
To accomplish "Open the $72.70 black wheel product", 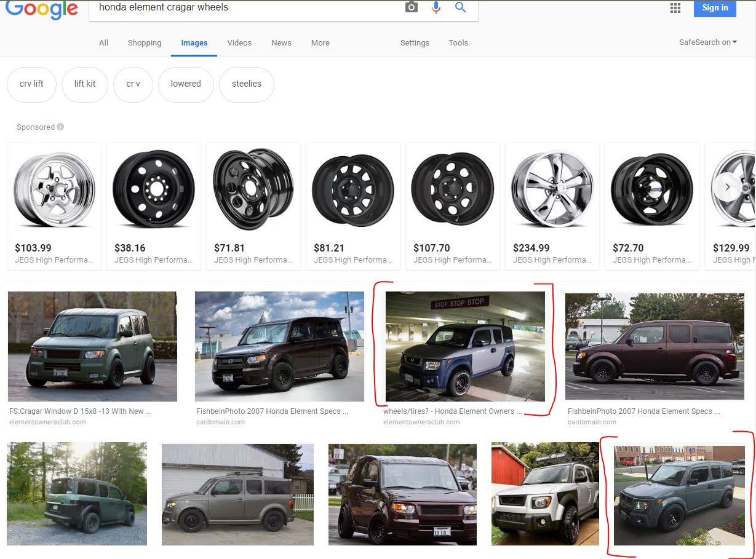I will tap(652, 206).
